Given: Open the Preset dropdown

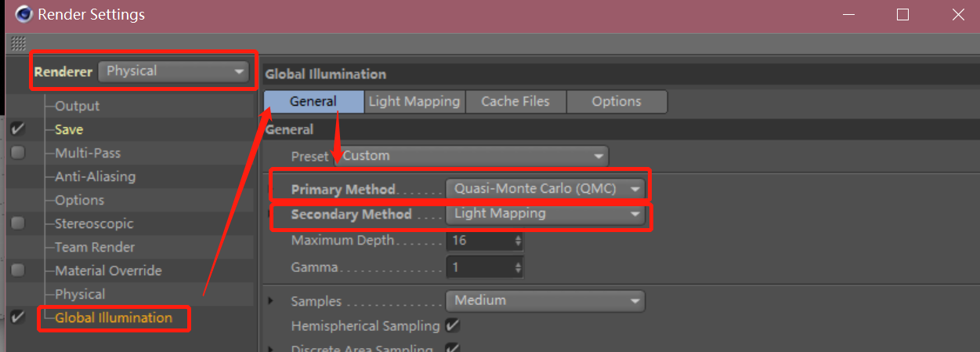Looking at the screenshot, I should (472, 156).
